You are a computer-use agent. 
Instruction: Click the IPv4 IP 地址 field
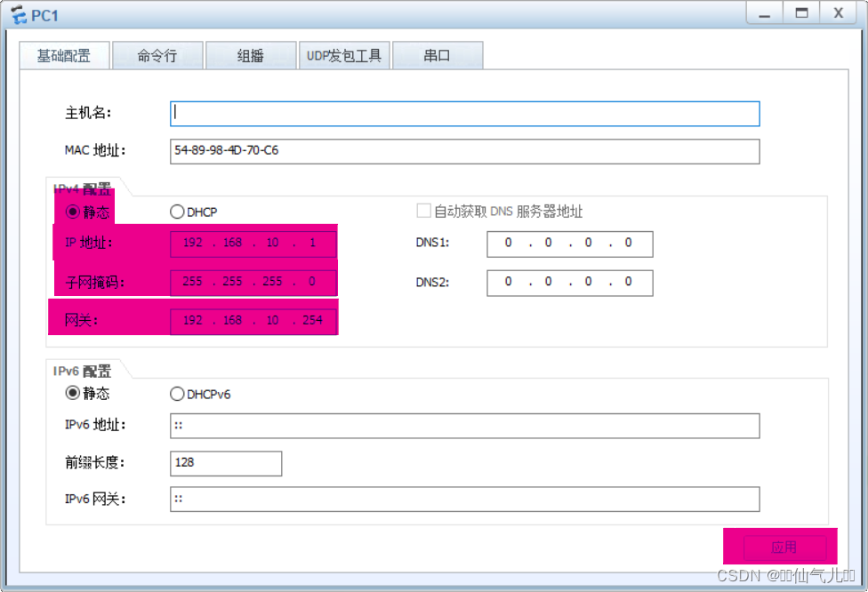click(x=253, y=244)
